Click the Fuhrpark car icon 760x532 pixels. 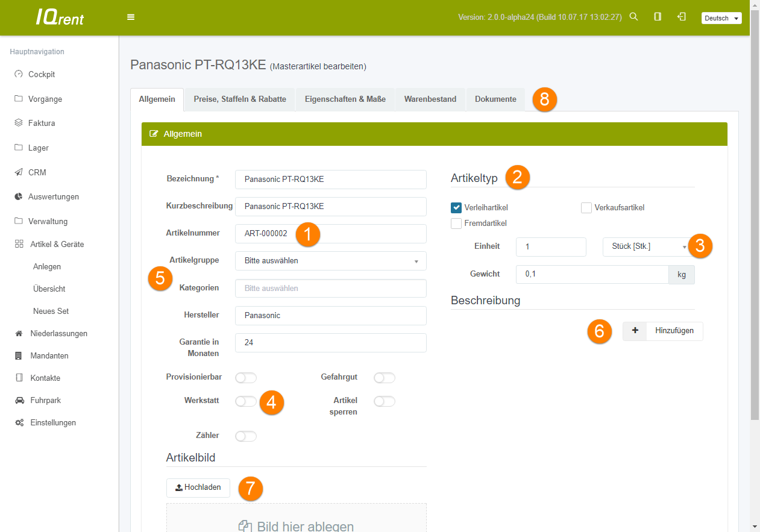[19, 400]
